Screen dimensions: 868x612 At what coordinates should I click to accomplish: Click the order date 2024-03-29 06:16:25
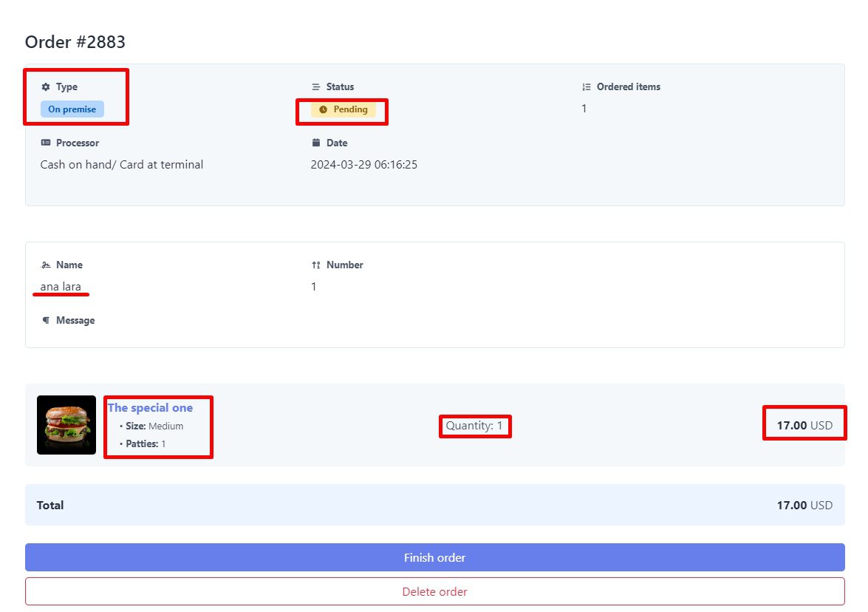363,165
